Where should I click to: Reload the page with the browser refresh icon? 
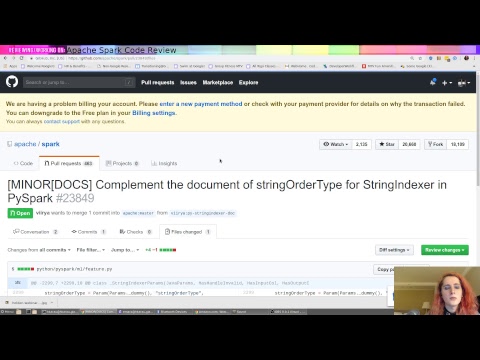pyautogui.click(x=22, y=58)
